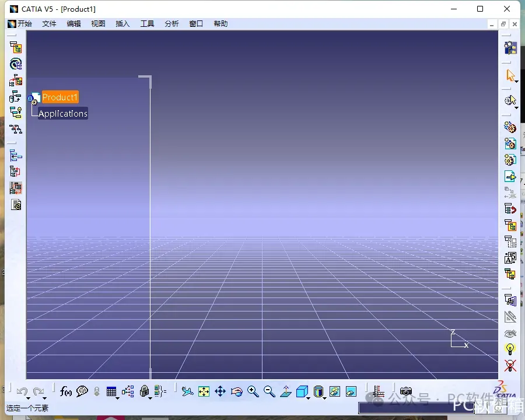Image resolution: width=525 pixels, height=420 pixels.
Task: Activate Fly Mode airplane icon
Action: coord(187,391)
